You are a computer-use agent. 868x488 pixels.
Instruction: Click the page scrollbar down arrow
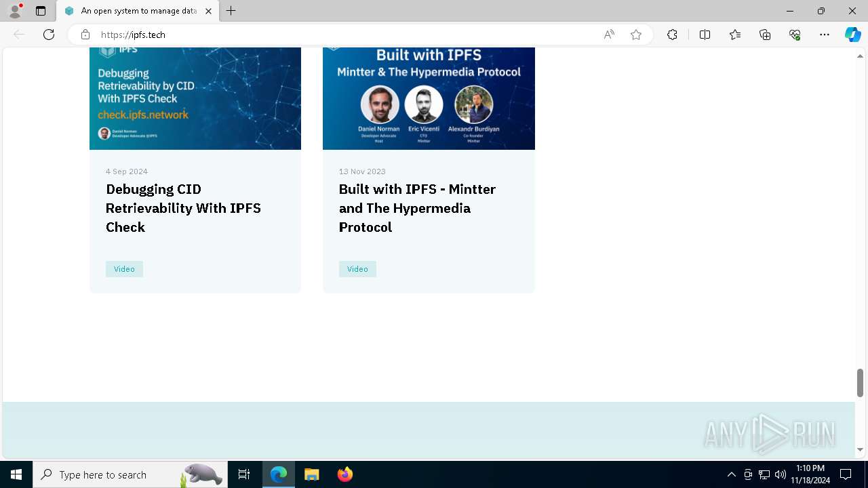pyautogui.click(x=860, y=449)
